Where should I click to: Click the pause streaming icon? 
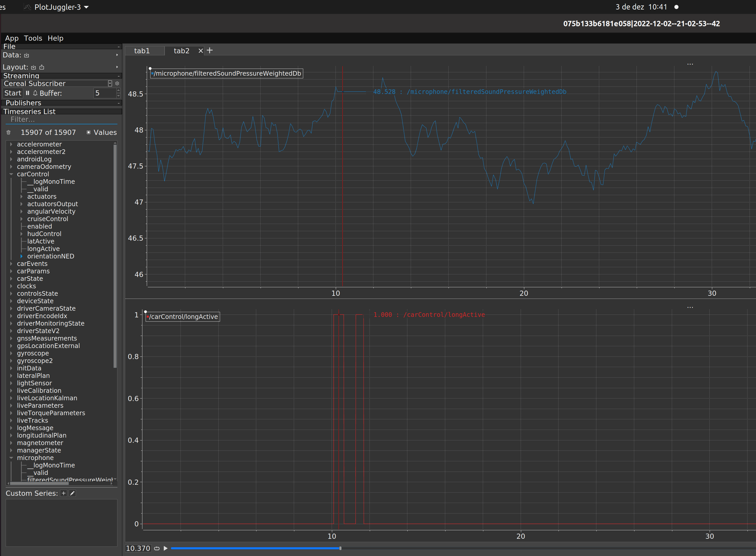[28, 93]
